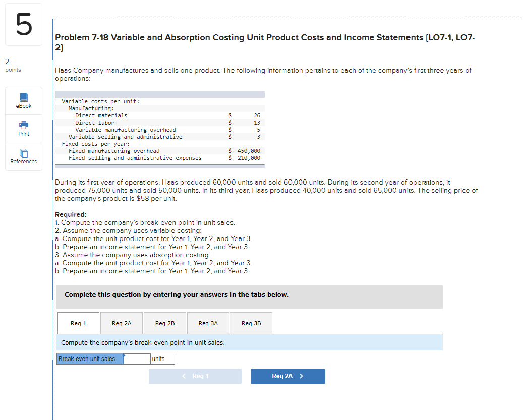This screenshot has width=523, height=420.
Task: Select the printer icon to print the problem
Action: click(x=23, y=125)
